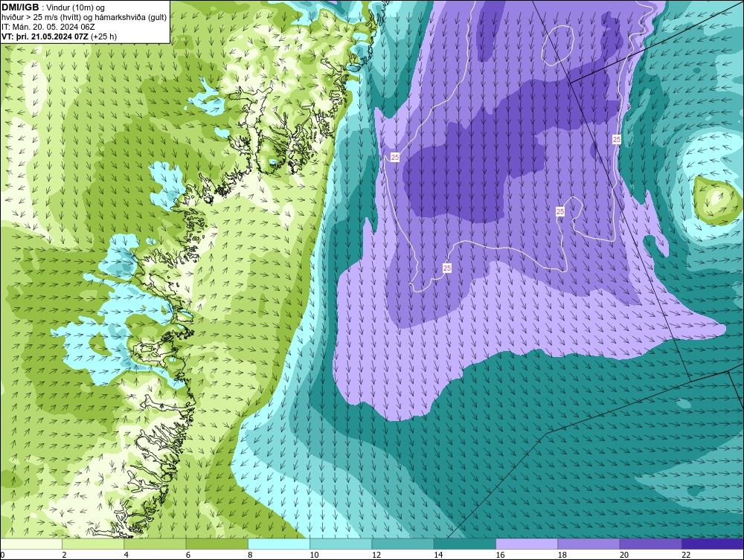Click the 16-18 m/s light lavender swatch
The height and width of the screenshot is (560, 744).
[x=527, y=544]
